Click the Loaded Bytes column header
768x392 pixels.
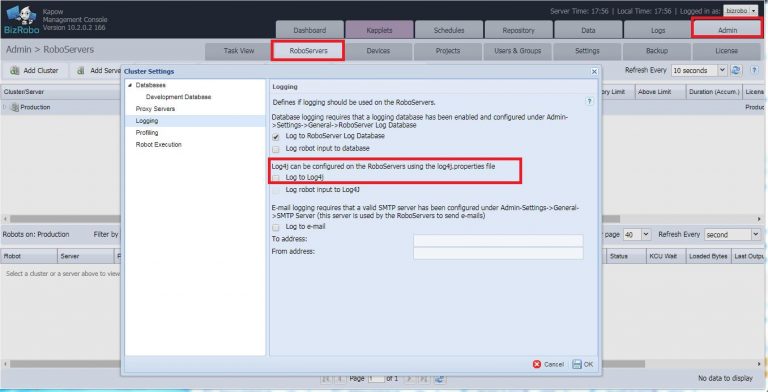[708, 256]
